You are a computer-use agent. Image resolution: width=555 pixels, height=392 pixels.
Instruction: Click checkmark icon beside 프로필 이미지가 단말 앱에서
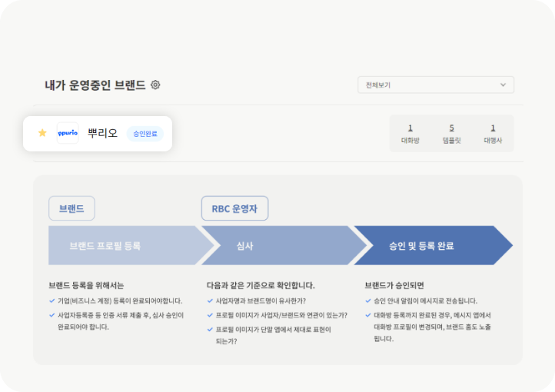point(210,330)
